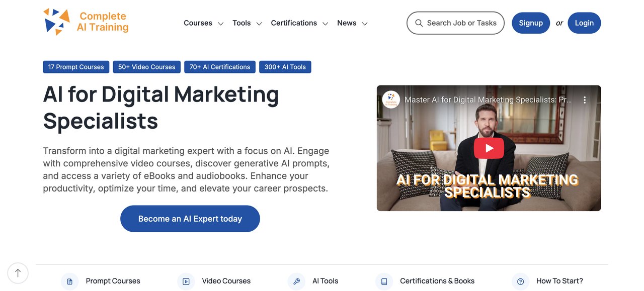
Task: Open the YouTube video options menu
Action: pos(585,100)
